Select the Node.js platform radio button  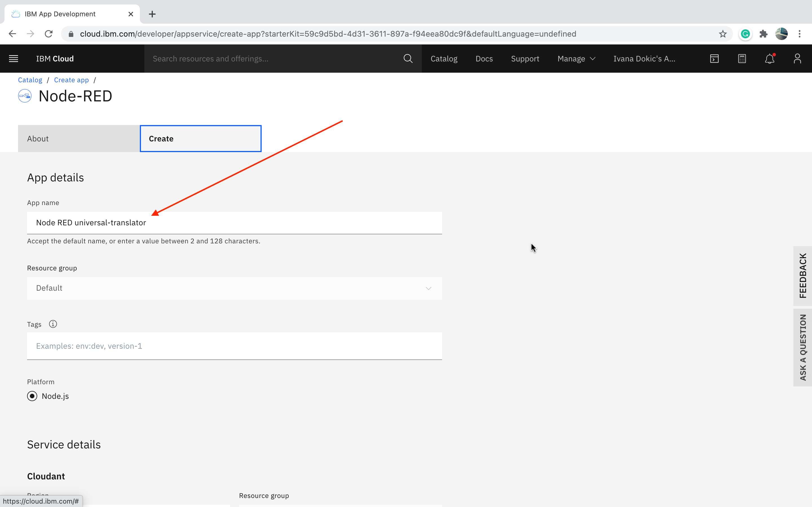32,396
